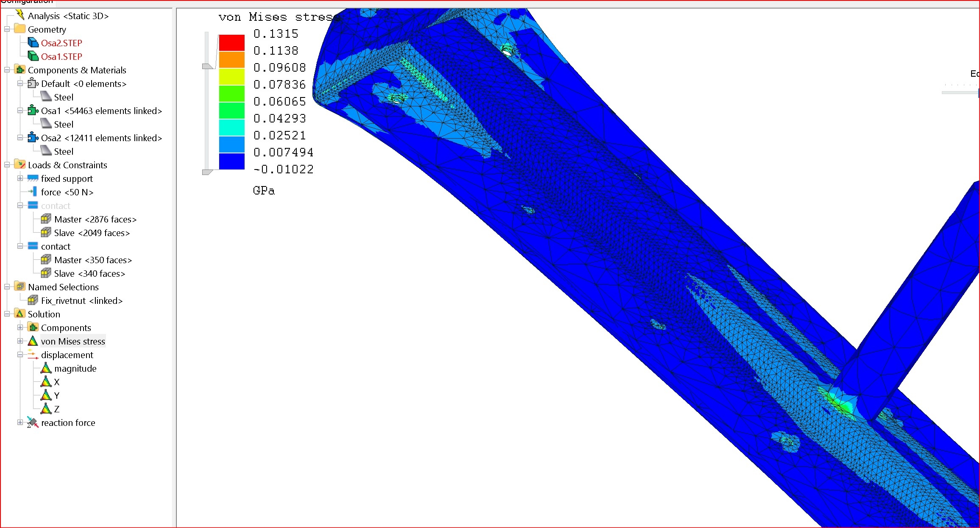This screenshot has width=980, height=528.
Task: Select Slave 340 faces item
Action: [x=89, y=273]
